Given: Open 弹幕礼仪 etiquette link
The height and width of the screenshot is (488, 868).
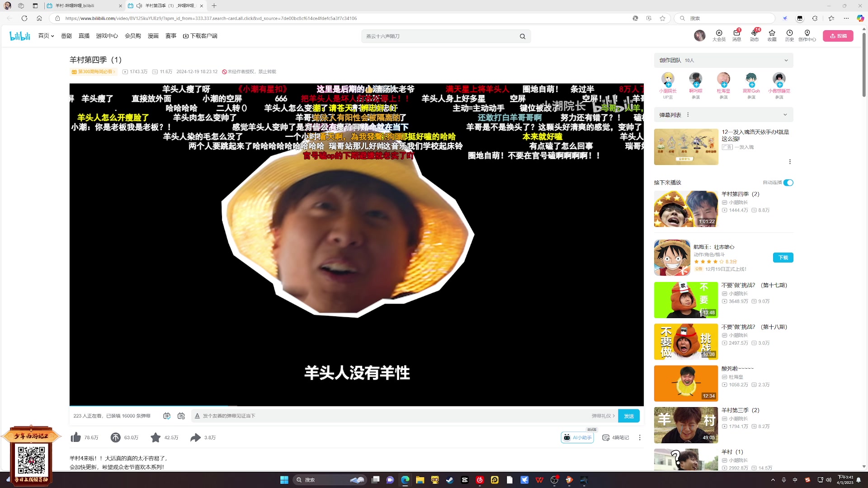Looking at the screenshot, I should (603, 416).
